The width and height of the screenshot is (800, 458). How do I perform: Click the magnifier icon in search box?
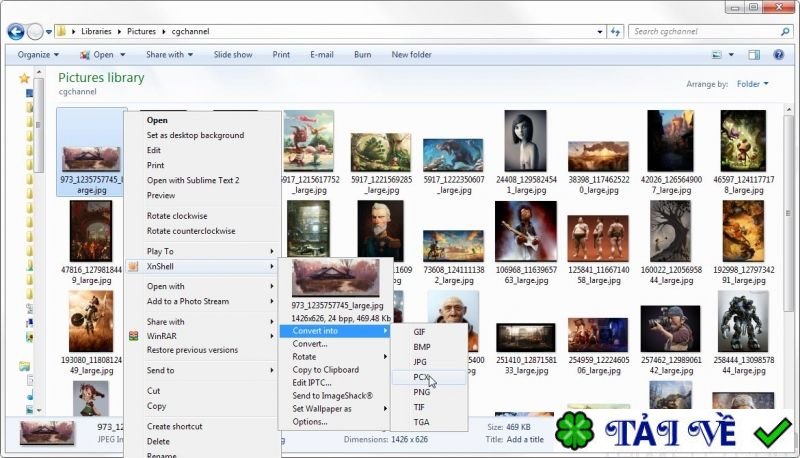783,32
